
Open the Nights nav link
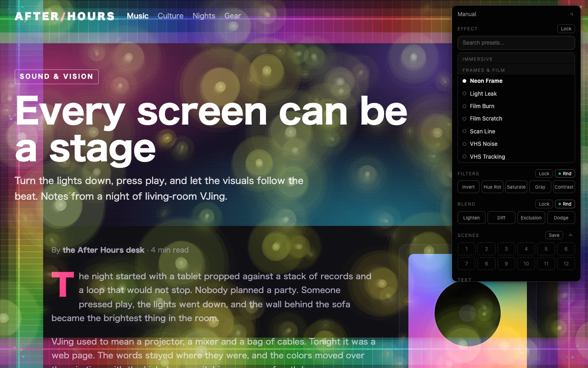coord(204,16)
